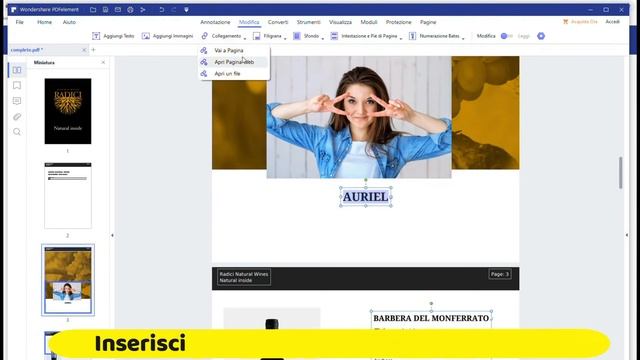
Task: Click the vertical scrollbar thumb of the document
Action: point(620,173)
